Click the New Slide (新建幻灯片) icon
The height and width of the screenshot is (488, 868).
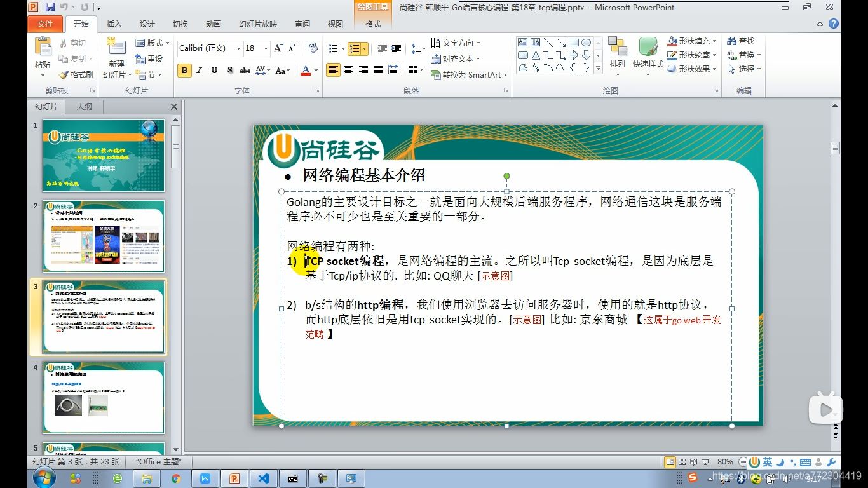tap(116, 46)
